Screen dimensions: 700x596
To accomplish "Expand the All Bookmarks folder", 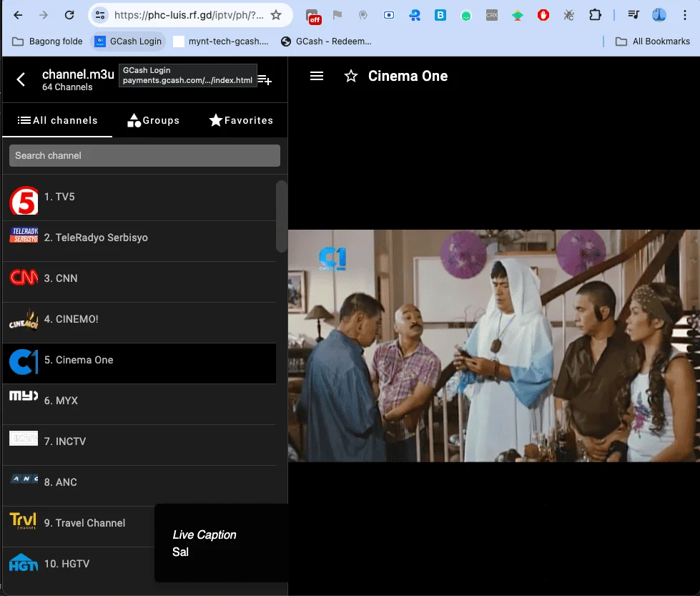I will tap(653, 41).
